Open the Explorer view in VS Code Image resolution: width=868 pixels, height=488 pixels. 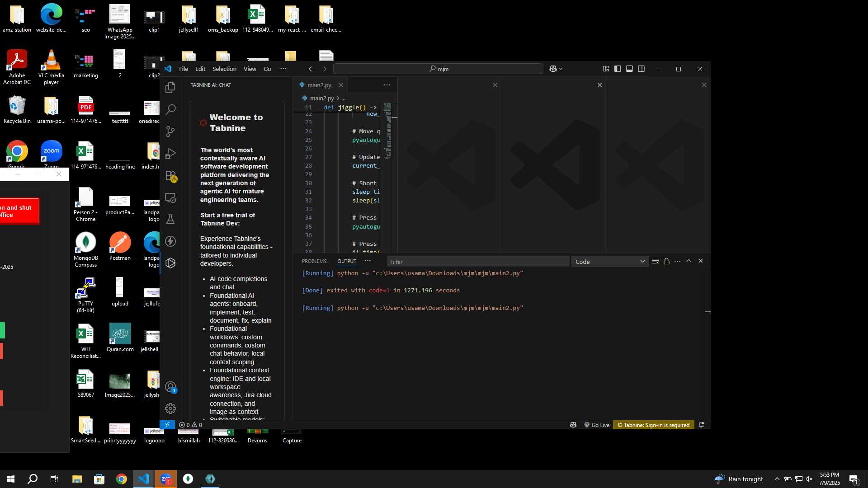pyautogui.click(x=170, y=88)
